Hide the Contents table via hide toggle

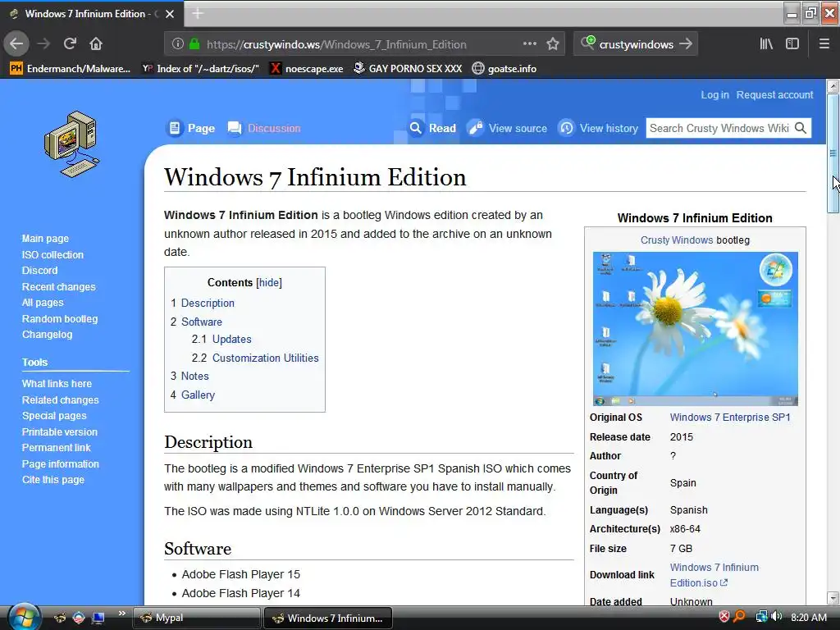tap(269, 282)
